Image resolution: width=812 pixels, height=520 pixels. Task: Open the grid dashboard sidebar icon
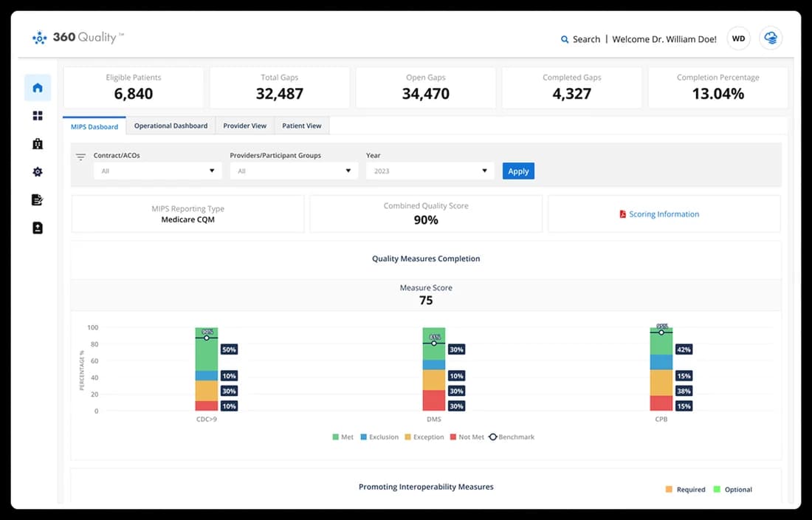pyautogui.click(x=38, y=115)
